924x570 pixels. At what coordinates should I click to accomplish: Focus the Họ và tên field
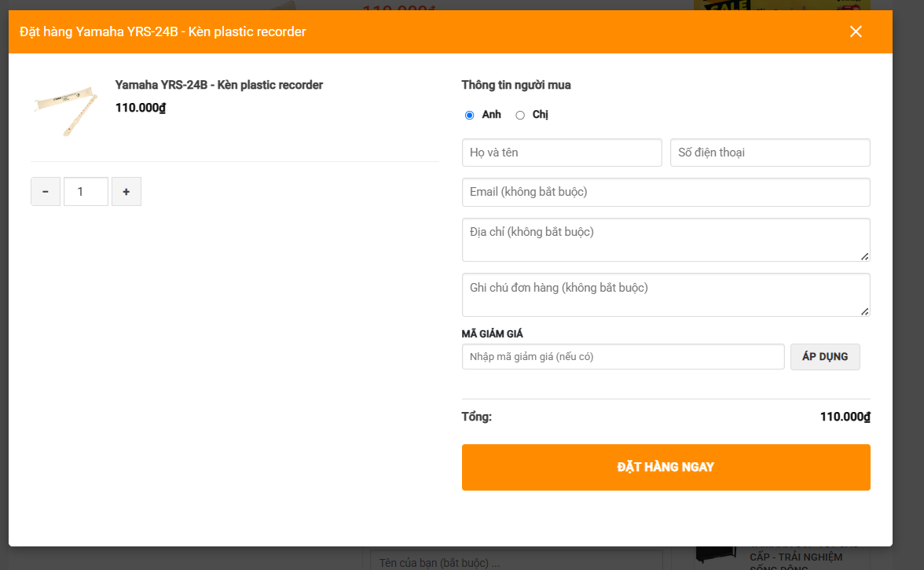click(562, 153)
